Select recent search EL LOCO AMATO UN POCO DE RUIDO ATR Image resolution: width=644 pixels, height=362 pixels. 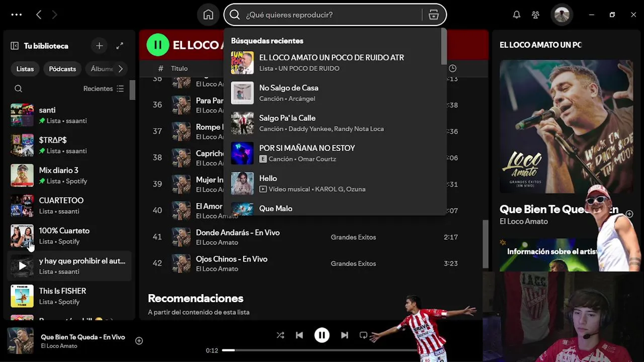334,62
